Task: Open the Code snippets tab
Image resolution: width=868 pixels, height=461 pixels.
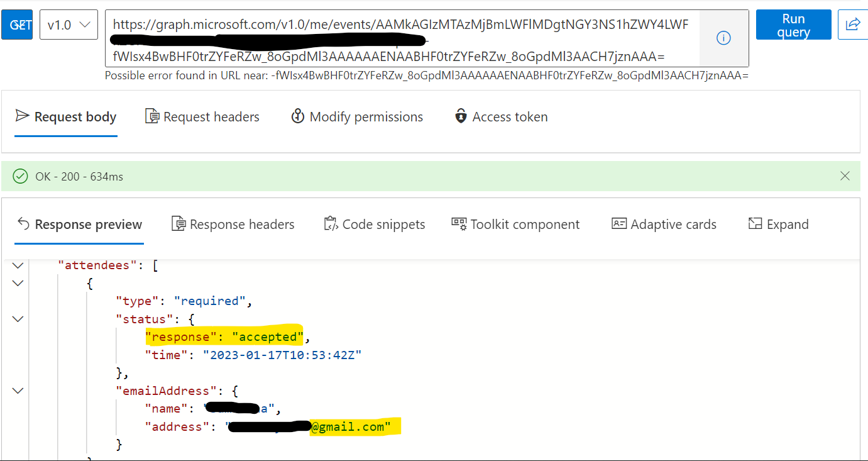Action: (x=375, y=225)
